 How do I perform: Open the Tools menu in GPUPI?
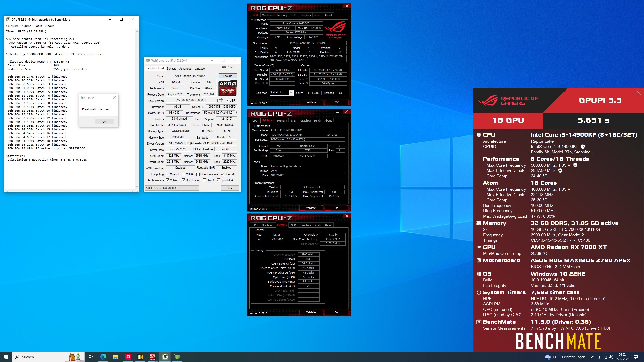point(38,26)
